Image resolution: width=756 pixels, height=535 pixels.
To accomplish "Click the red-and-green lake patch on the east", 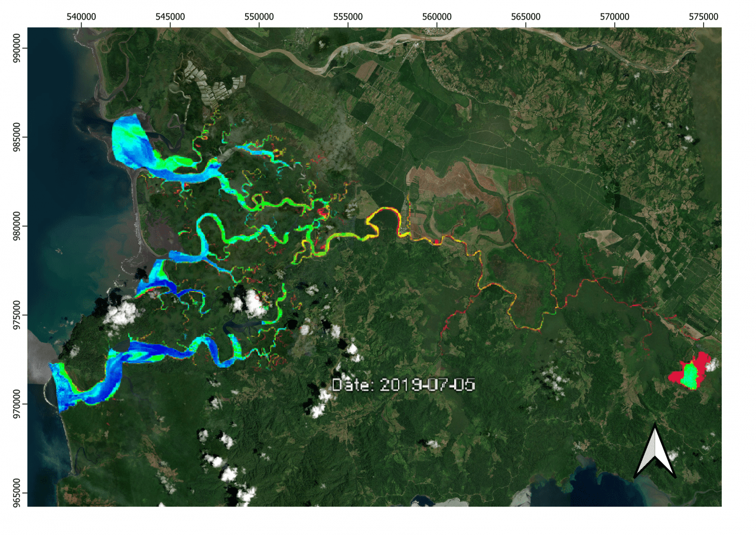I will coord(691,372).
